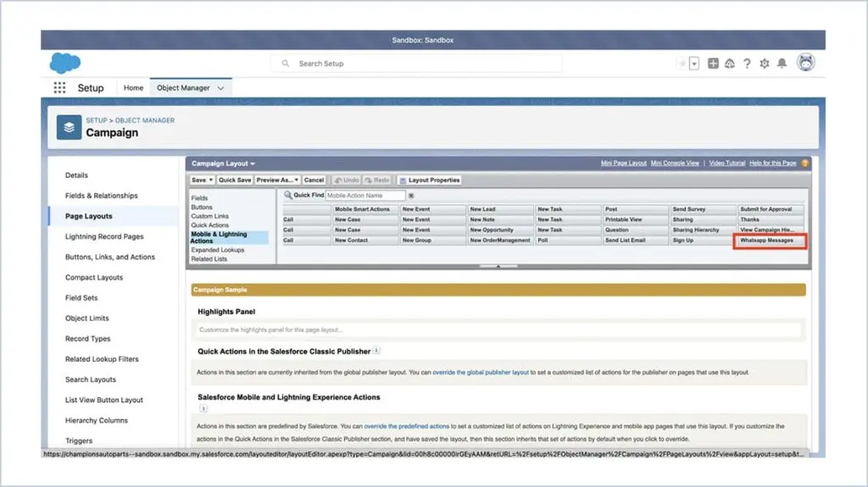Select Page Layouts in the sidebar
Viewport: 868px width, 487px height.
tap(88, 216)
